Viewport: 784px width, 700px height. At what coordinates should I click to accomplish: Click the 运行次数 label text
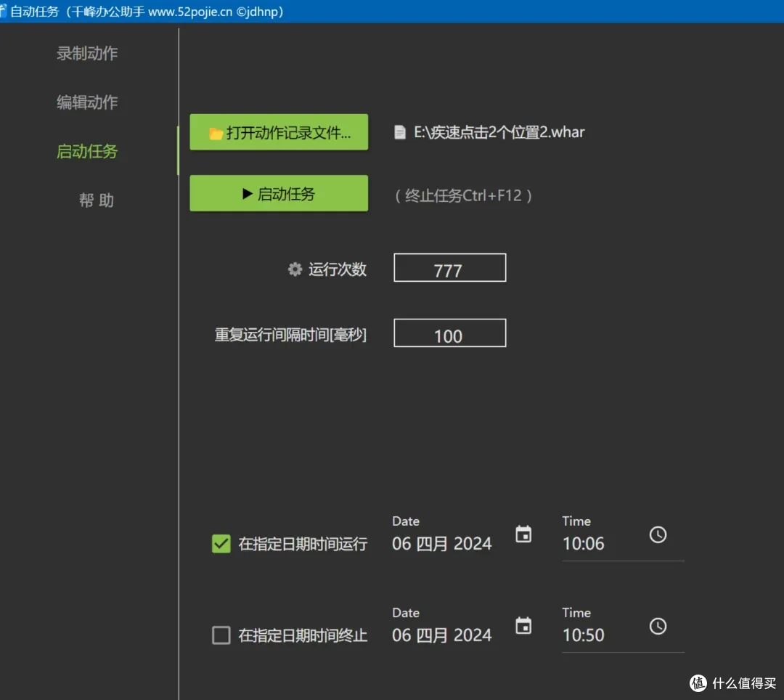point(338,269)
